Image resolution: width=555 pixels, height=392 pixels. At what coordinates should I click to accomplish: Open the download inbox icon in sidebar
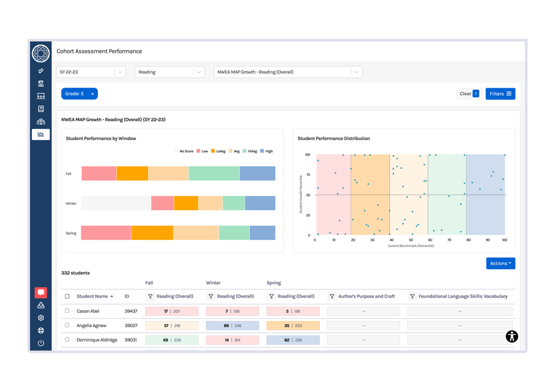click(x=41, y=306)
